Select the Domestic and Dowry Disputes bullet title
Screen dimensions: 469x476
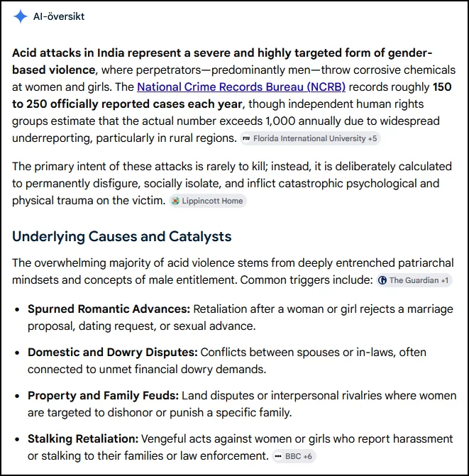[113, 353]
